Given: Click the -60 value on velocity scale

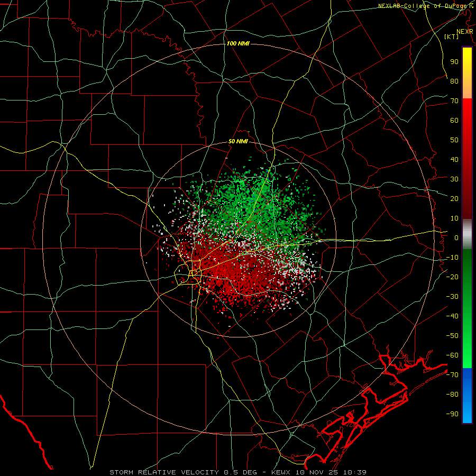Looking at the screenshot, I should click(x=452, y=355).
